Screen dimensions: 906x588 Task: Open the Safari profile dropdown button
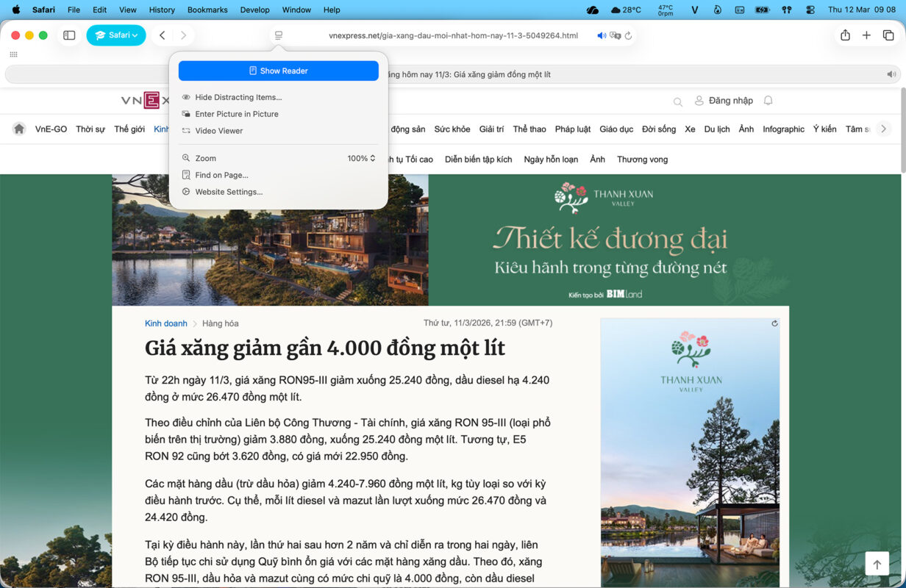coord(115,35)
